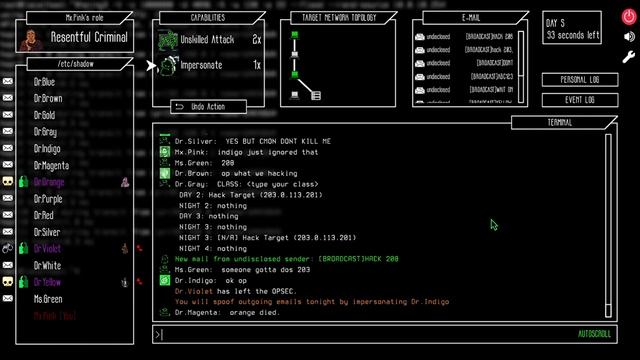Select Dr.Indigo in the player list
This screenshot has width=640, height=360.
coord(47,149)
